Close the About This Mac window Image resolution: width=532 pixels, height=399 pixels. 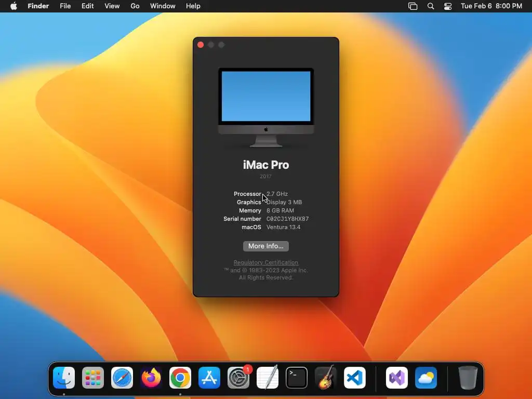[201, 45]
